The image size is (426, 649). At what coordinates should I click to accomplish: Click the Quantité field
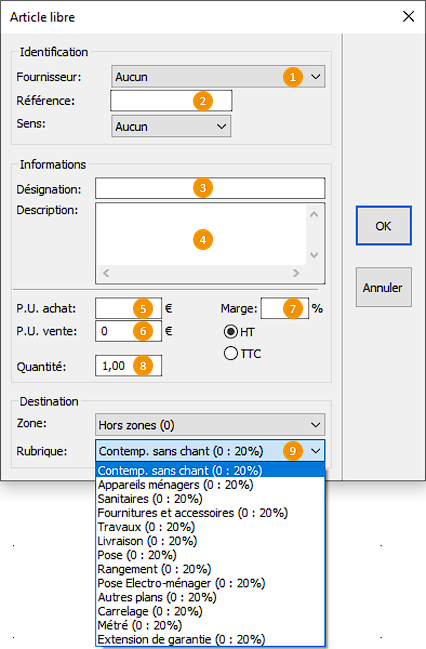pos(128,366)
